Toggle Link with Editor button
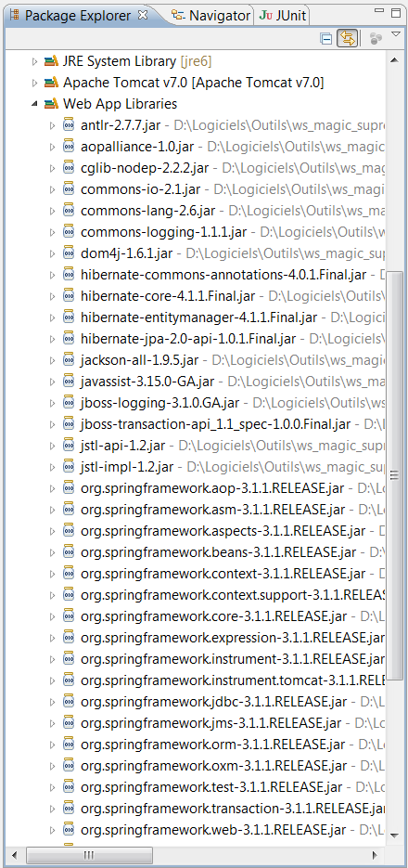The height and width of the screenshot is (868, 408). click(347, 39)
